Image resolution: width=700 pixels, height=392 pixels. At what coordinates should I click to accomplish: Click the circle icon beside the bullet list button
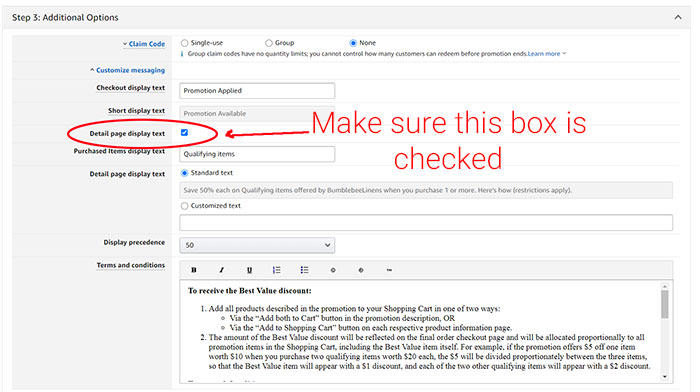coord(333,270)
